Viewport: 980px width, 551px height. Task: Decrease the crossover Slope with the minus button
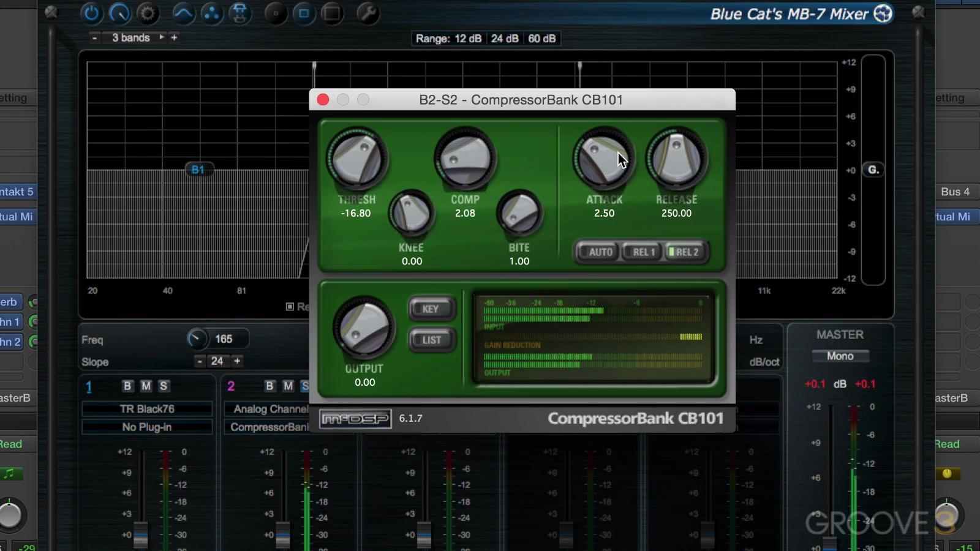pos(200,361)
